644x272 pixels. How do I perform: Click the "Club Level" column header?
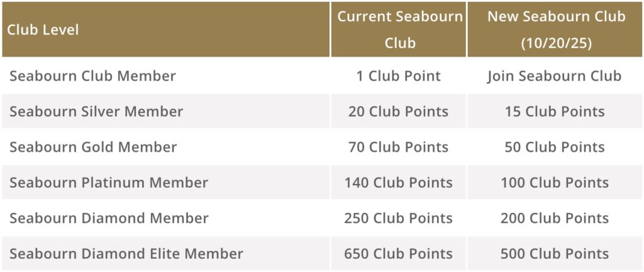pyautogui.click(x=43, y=30)
